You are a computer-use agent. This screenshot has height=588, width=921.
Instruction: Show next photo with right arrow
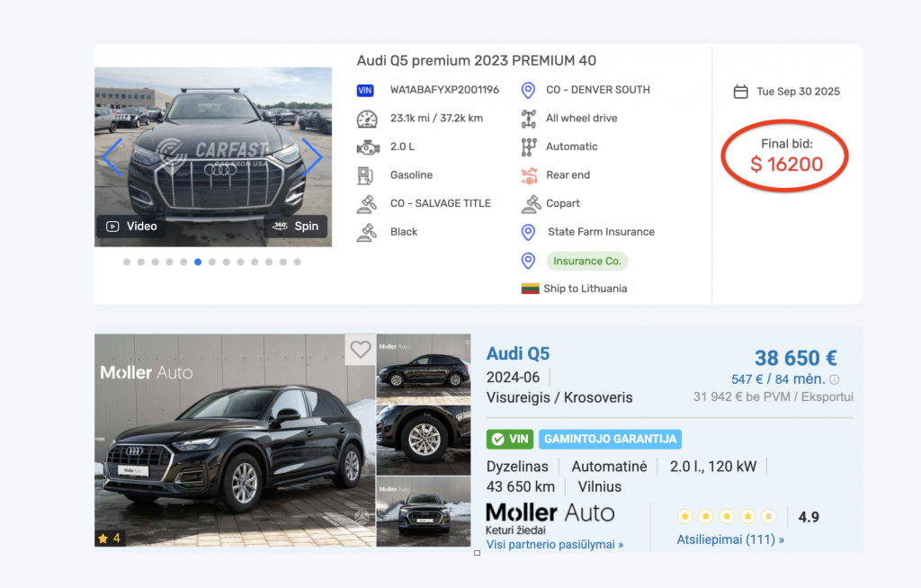click(x=311, y=156)
